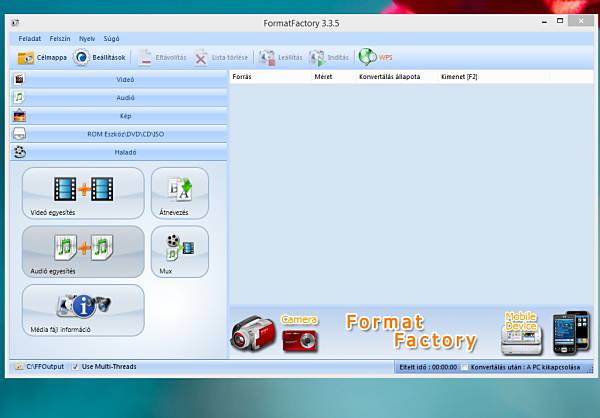Open the Mux tool
Screen dimensions: 600x418
coord(180,251)
